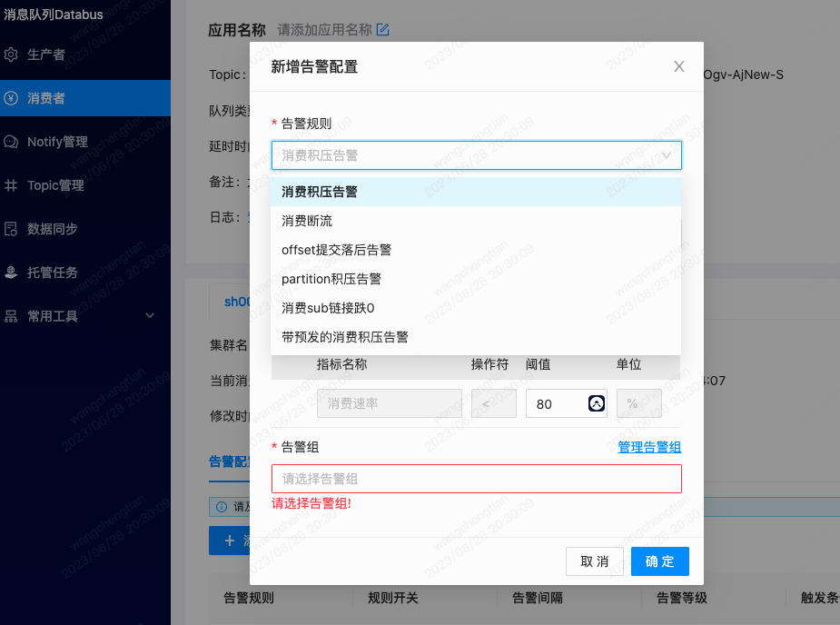Choose 带预发的消费积压告警 option

(x=476, y=337)
